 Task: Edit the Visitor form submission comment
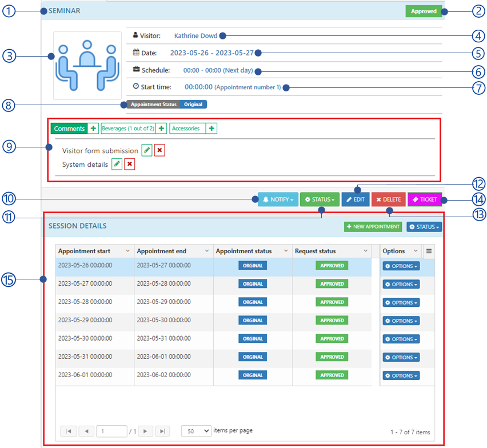click(x=147, y=150)
